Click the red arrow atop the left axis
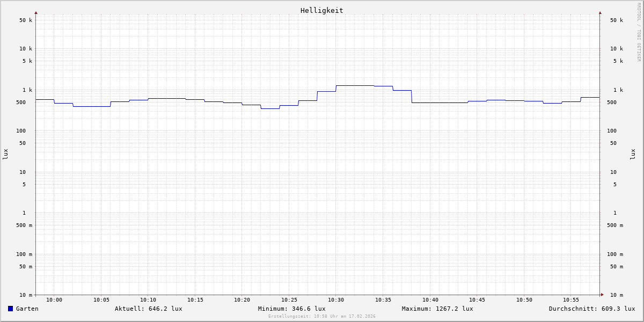Image resolution: width=644 pixels, height=322 pixels. point(36,12)
